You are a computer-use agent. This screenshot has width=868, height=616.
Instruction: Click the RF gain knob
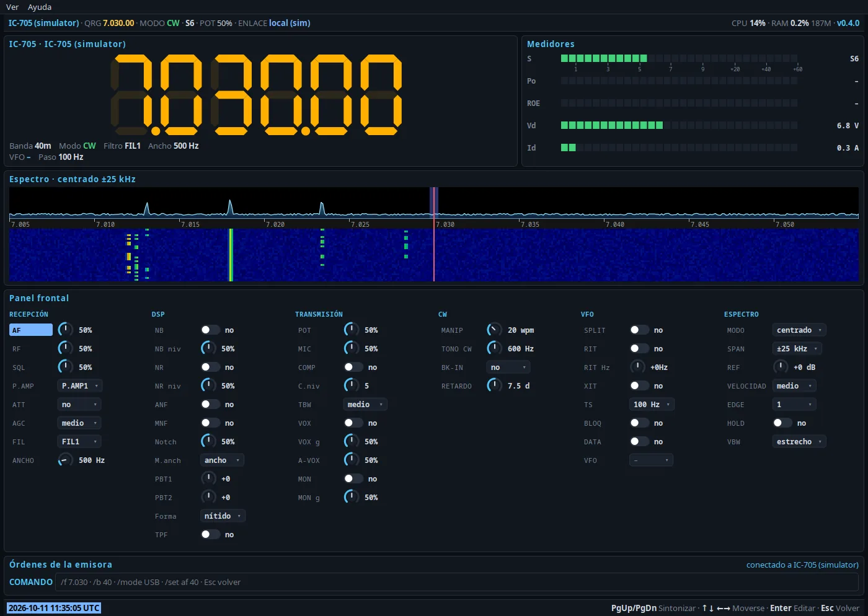tap(65, 348)
